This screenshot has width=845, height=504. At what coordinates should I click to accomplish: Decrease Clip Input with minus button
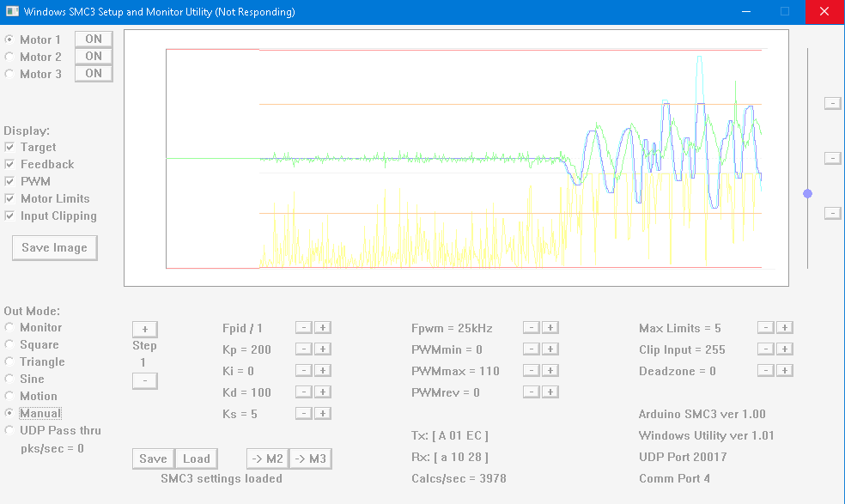(x=765, y=349)
